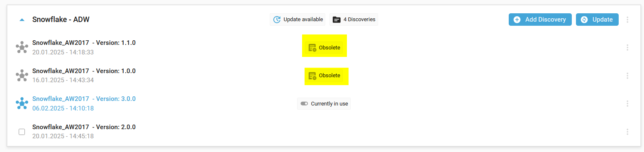Open Snowflake_AW2017 Version 3.0.0 link
Screen dimensions: 644x152
click(84, 99)
